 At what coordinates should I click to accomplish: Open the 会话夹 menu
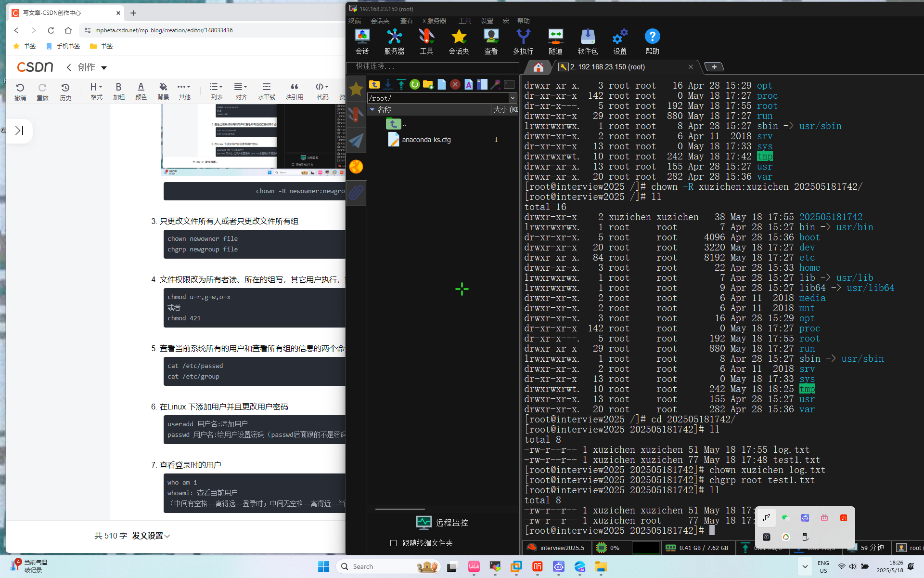coord(380,21)
